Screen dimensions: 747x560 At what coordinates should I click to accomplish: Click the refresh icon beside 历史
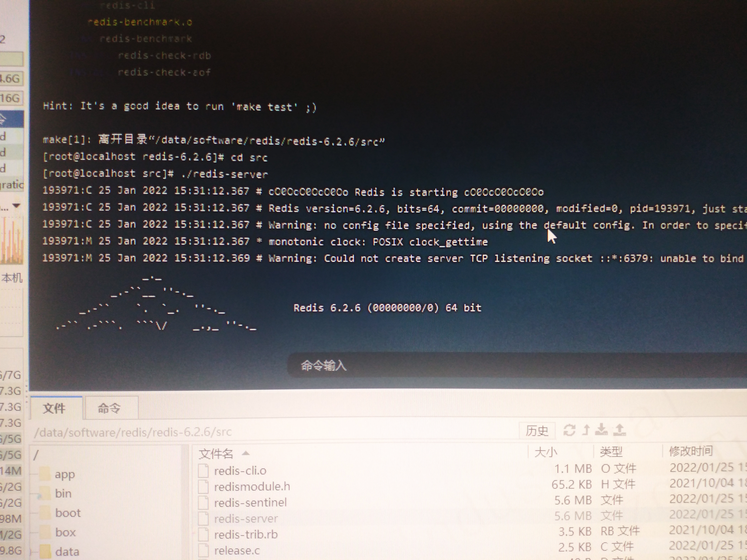(x=569, y=430)
